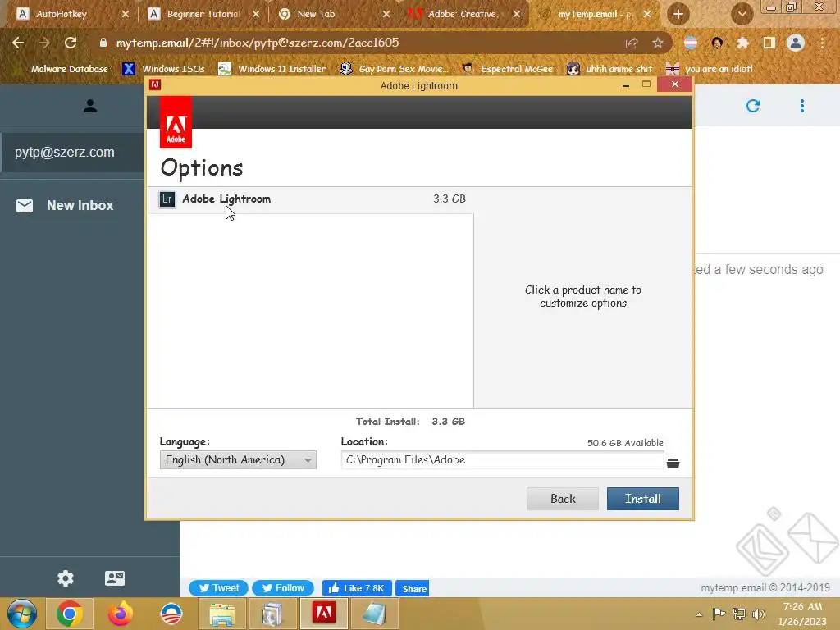Click the Install button
Screen dimensions: 840x630
point(643,499)
